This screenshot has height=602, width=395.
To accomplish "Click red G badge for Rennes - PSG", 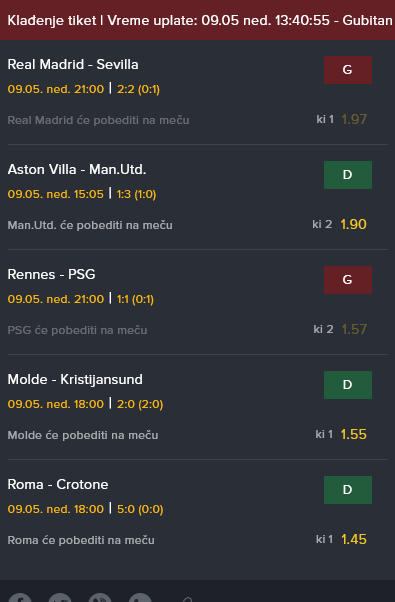I will pyautogui.click(x=348, y=280).
